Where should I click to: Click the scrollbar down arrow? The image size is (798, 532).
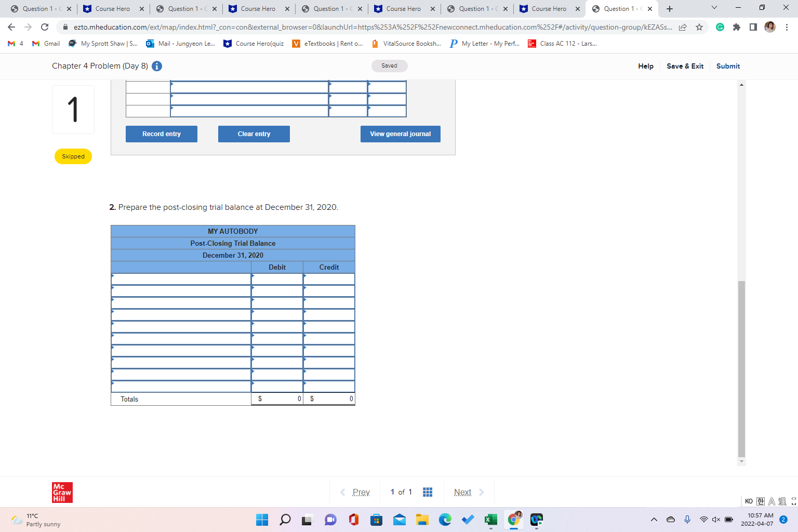coord(741,461)
